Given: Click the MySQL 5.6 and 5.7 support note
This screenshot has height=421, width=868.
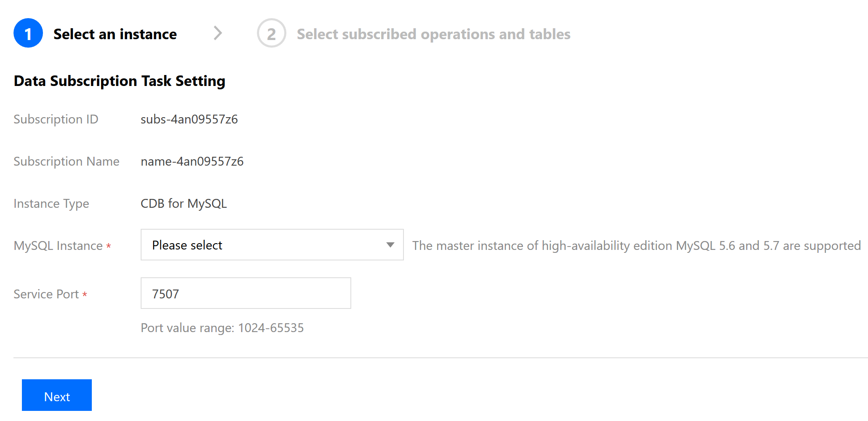Looking at the screenshot, I should click(636, 246).
